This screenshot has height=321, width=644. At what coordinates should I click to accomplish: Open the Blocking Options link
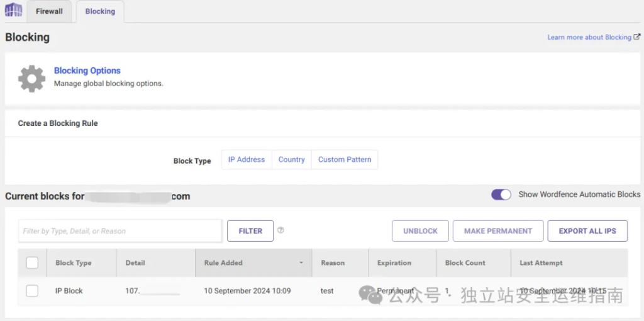point(87,70)
